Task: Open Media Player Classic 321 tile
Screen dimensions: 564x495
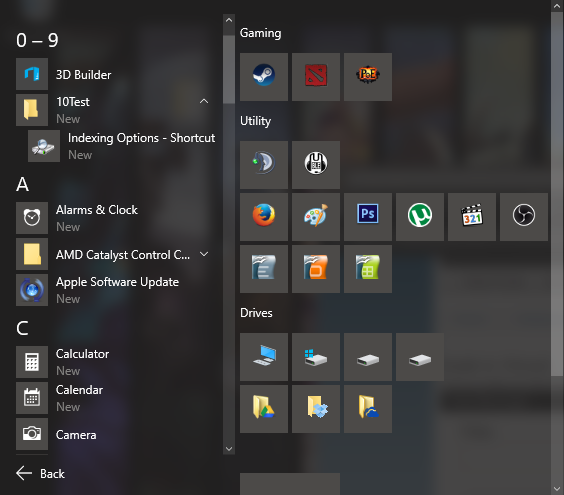Action: click(x=472, y=217)
